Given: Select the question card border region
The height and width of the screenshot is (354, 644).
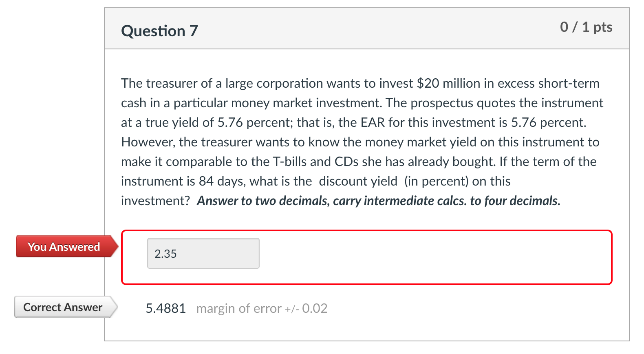Looking at the screenshot, I should point(104,163).
